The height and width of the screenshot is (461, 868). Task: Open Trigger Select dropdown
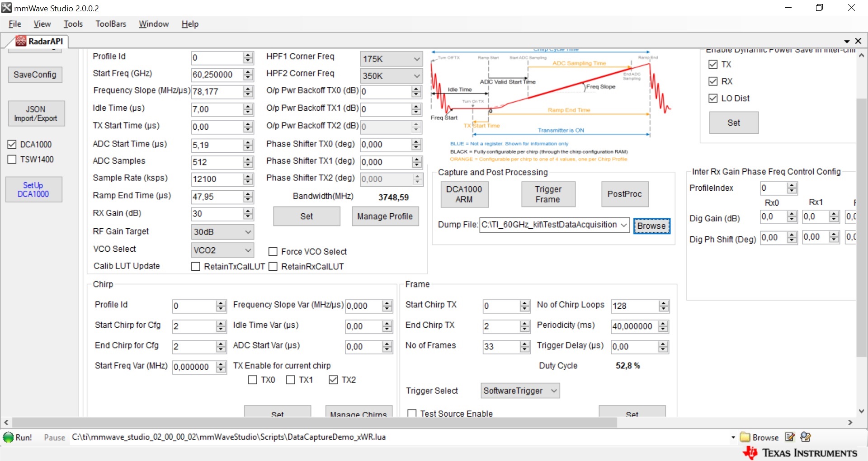point(520,390)
